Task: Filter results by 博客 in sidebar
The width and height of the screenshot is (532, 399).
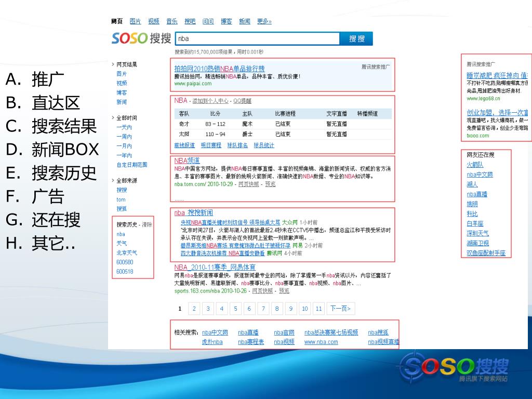Action: pos(122,92)
